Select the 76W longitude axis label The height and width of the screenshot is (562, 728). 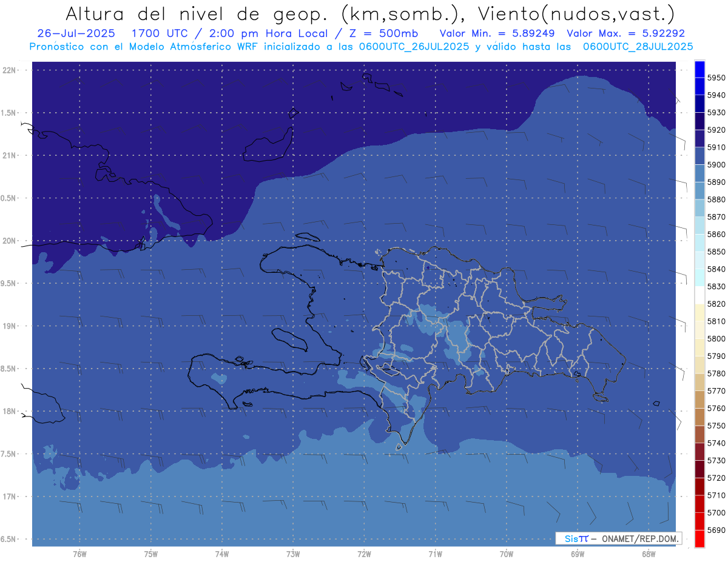pos(79,554)
